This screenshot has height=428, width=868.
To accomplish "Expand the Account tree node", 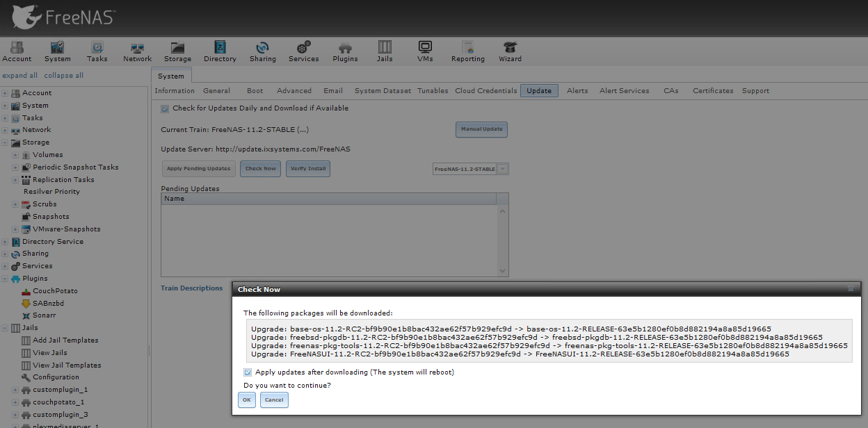I will [x=5, y=93].
